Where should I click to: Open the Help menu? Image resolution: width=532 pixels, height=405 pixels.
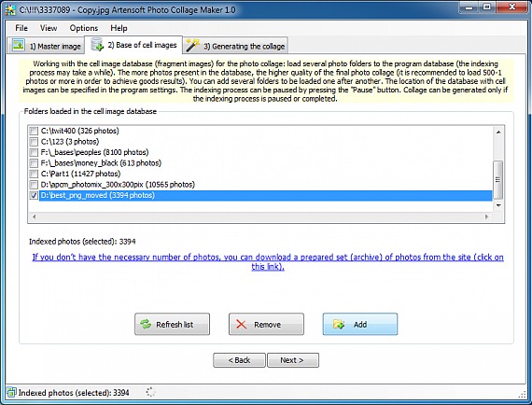pyautogui.click(x=119, y=28)
